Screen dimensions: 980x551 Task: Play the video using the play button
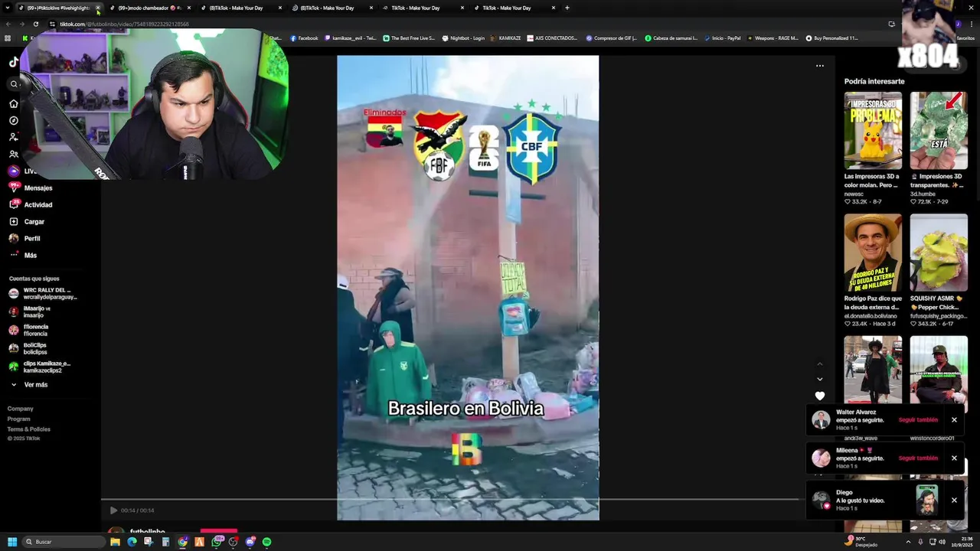click(x=113, y=510)
